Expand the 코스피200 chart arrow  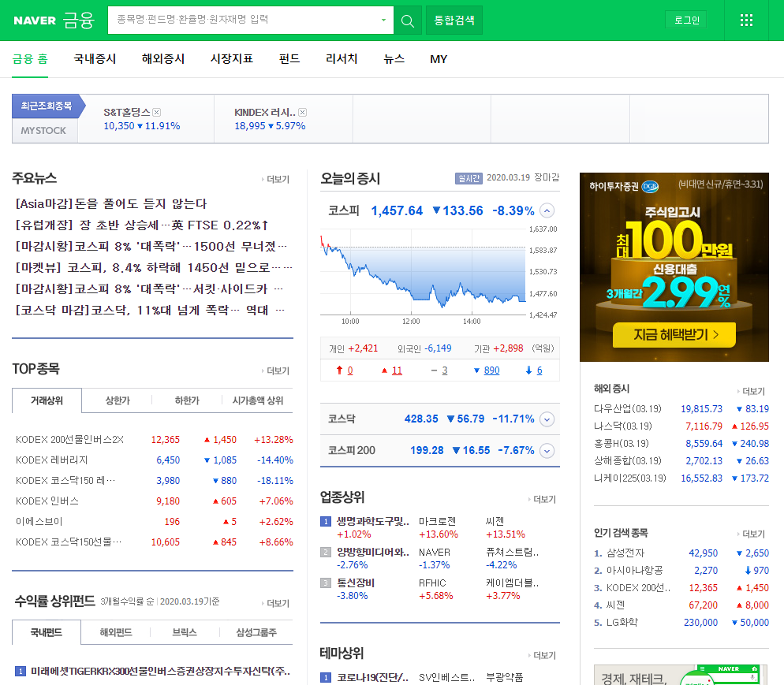(x=547, y=451)
